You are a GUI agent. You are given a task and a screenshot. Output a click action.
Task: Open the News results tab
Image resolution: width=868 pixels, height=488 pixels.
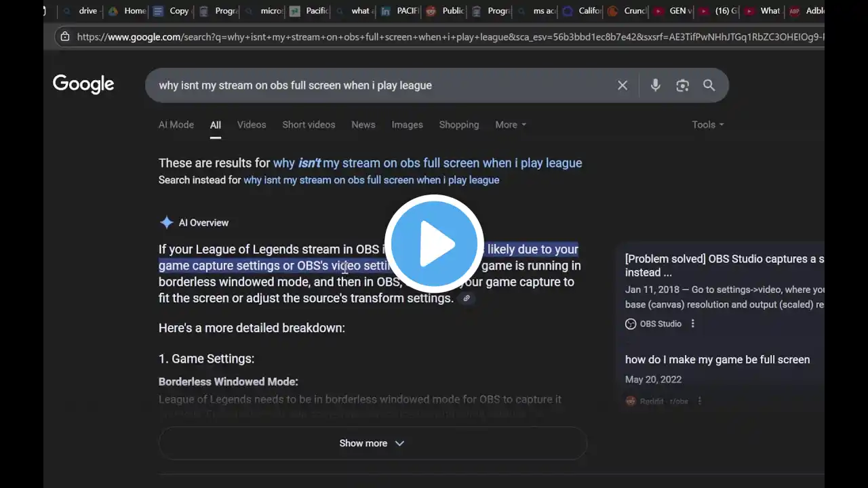point(363,125)
